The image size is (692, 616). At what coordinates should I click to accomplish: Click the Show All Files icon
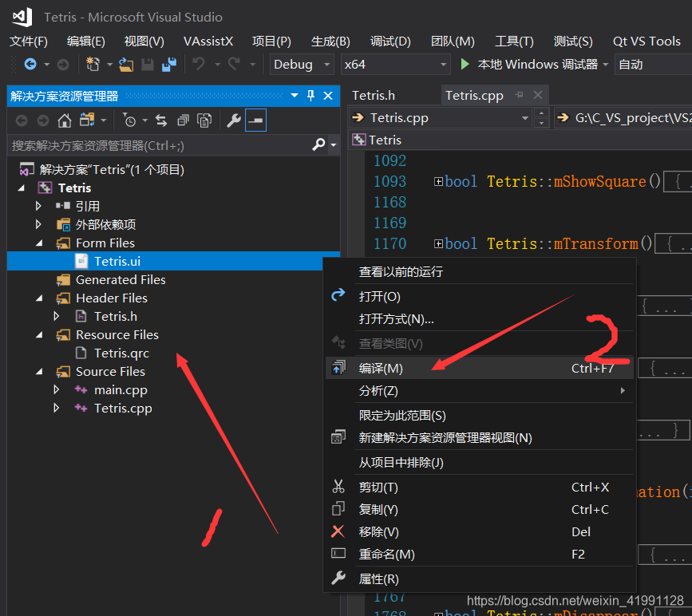click(x=204, y=120)
